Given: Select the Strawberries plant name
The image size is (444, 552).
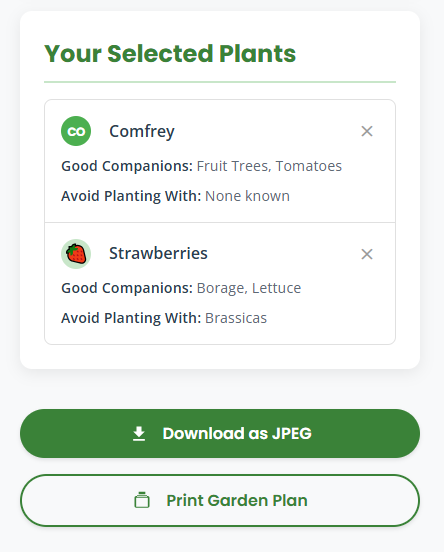Looking at the screenshot, I should pos(158,253).
